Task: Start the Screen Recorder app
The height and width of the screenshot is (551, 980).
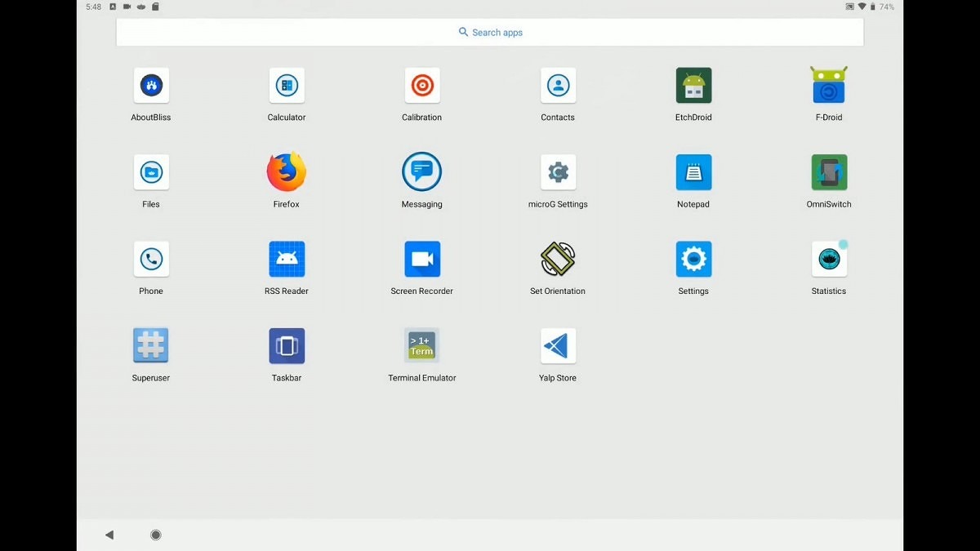Action: (421, 259)
